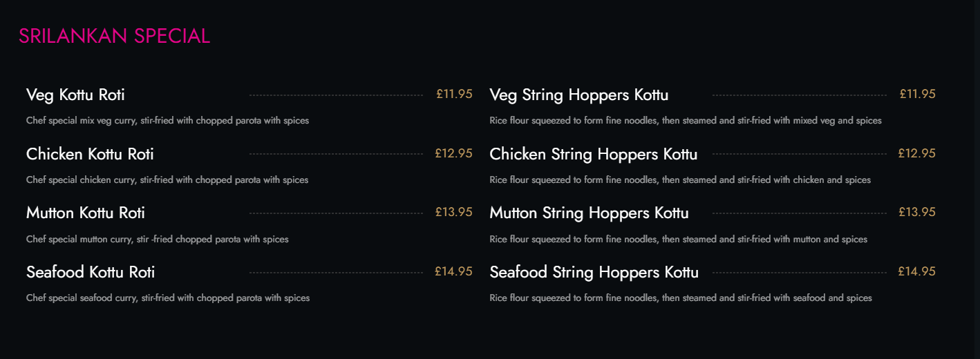Select the Veg Kottu Roti item

click(75, 95)
